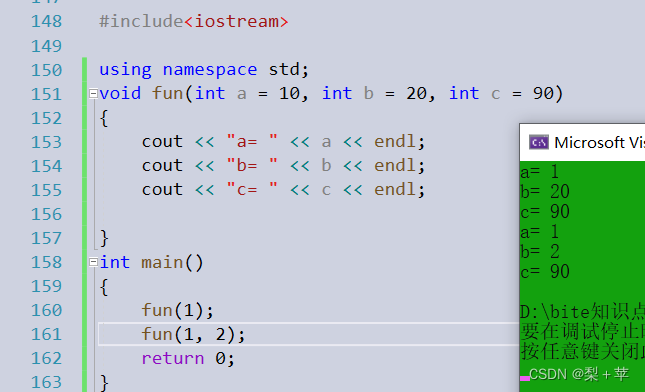
Task: Click default value 20 of parameter b
Action: (x=416, y=93)
